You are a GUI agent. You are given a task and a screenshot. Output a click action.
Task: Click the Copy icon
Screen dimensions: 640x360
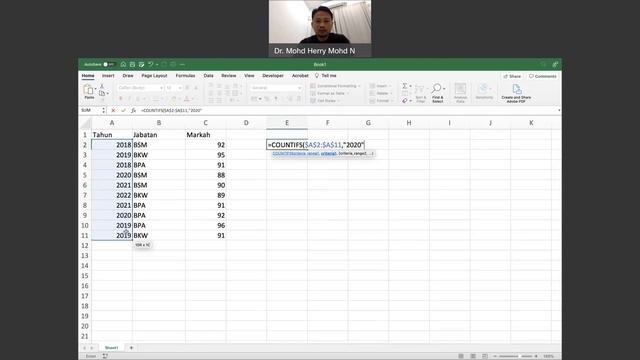tap(102, 93)
